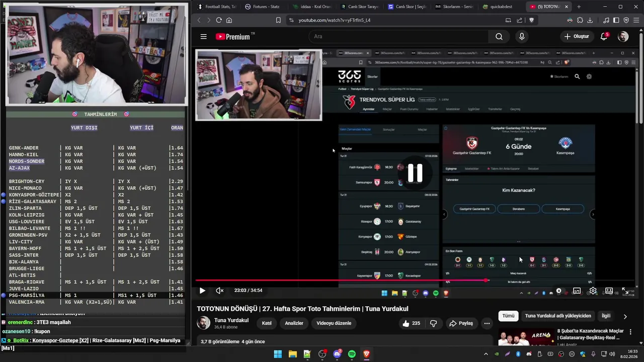Open more actions menu beside Paylaş

487,323
